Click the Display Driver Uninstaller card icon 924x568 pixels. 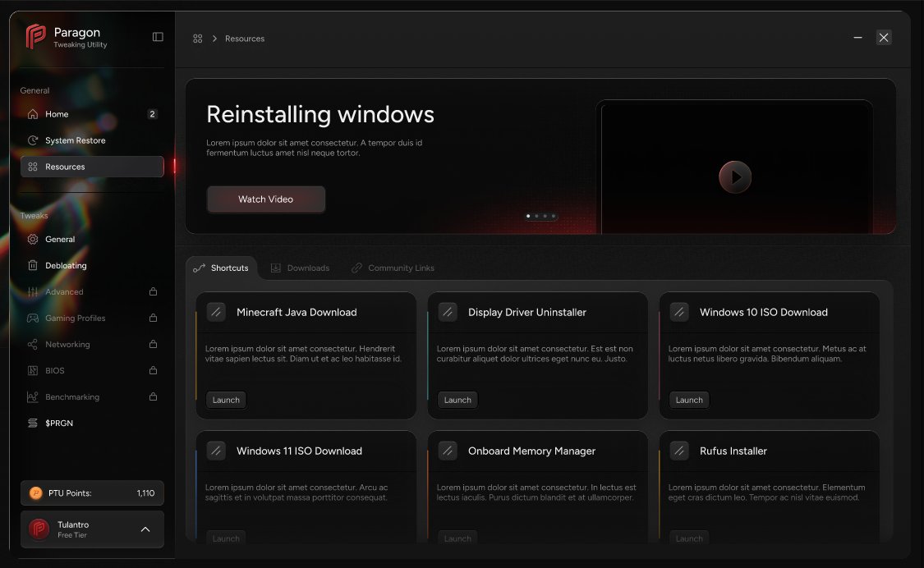[448, 312]
